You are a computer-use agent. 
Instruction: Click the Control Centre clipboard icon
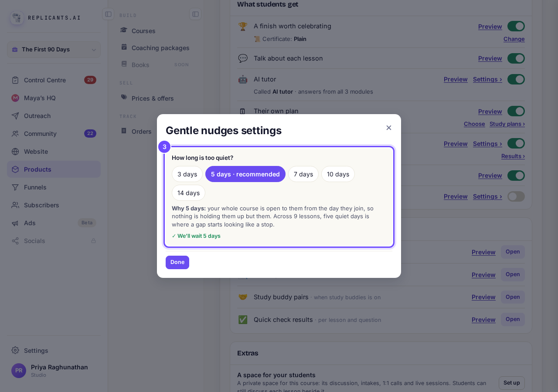click(x=15, y=80)
